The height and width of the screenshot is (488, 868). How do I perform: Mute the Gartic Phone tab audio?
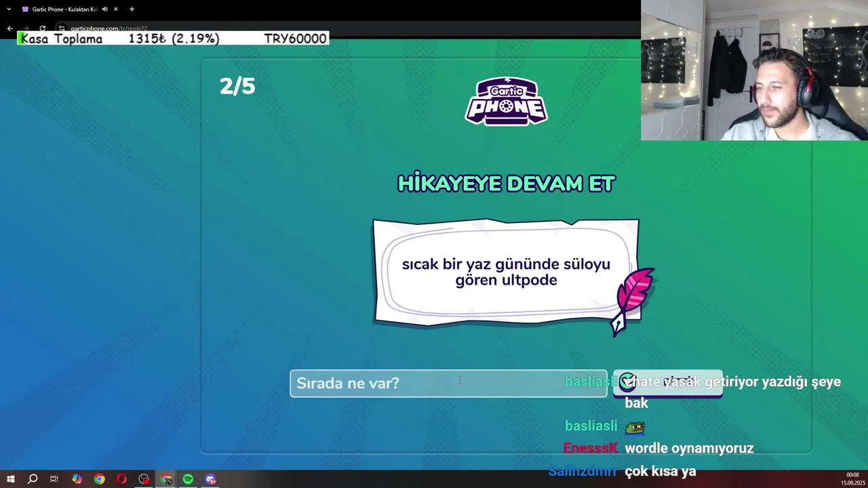104,9
